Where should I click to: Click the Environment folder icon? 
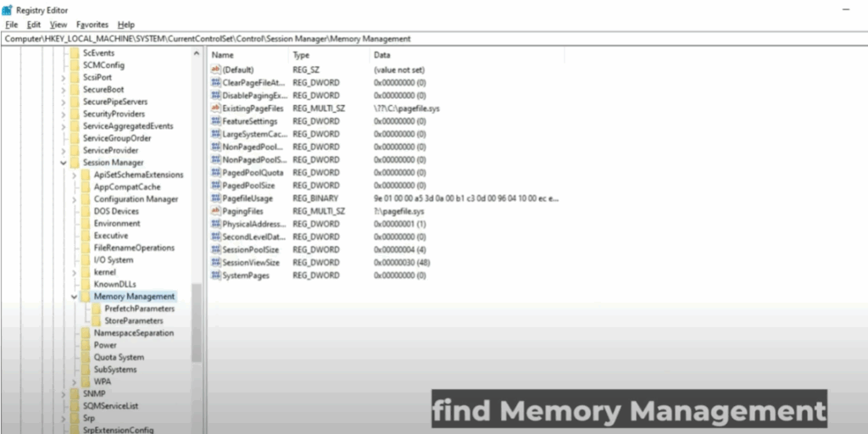[x=86, y=223]
